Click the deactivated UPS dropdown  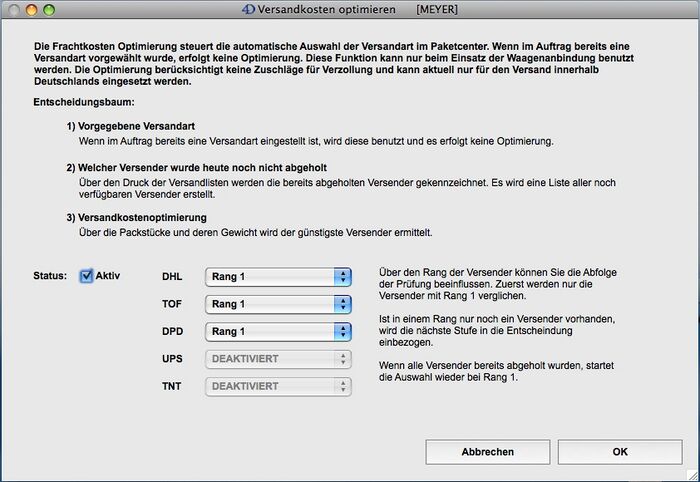tap(278, 358)
